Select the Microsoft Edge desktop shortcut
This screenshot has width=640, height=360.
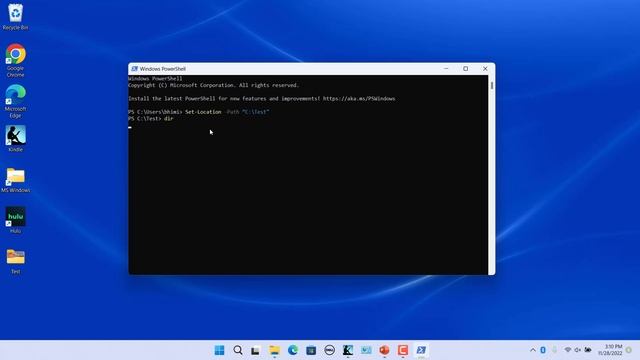pos(16,101)
